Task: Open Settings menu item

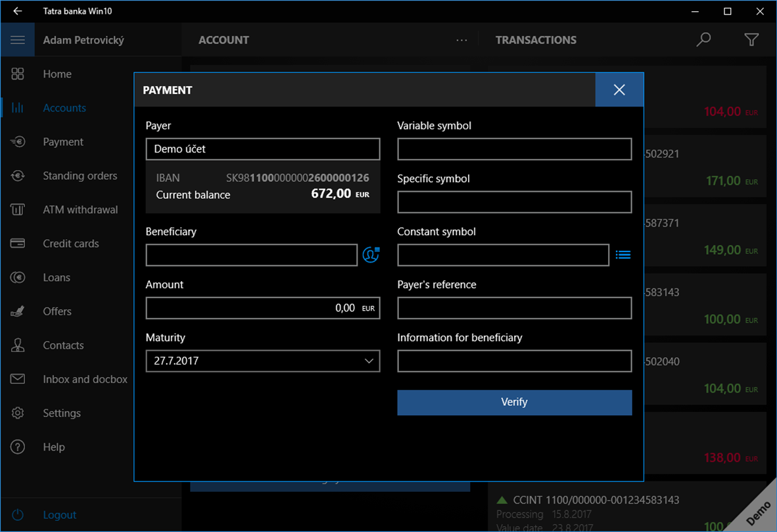Action: click(x=61, y=412)
